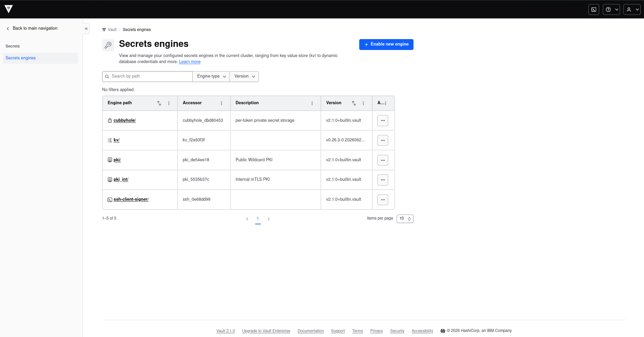Open the console terminal icon
The height and width of the screenshot is (337, 644).
pos(594,9)
